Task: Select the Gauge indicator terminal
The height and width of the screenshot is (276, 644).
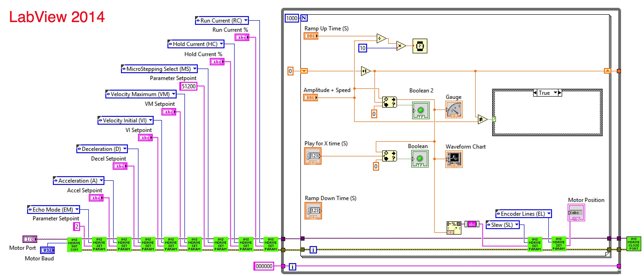Action: pos(454,109)
